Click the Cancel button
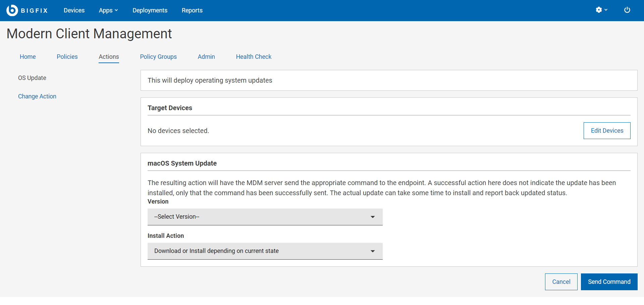 (561, 282)
